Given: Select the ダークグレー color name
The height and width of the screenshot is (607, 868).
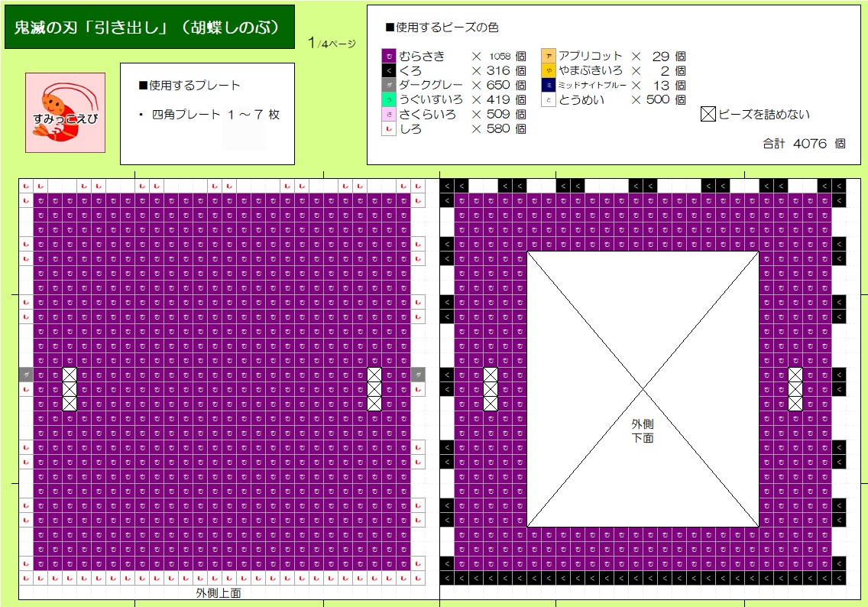Looking at the screenshot, I should (x=431, y=85).
